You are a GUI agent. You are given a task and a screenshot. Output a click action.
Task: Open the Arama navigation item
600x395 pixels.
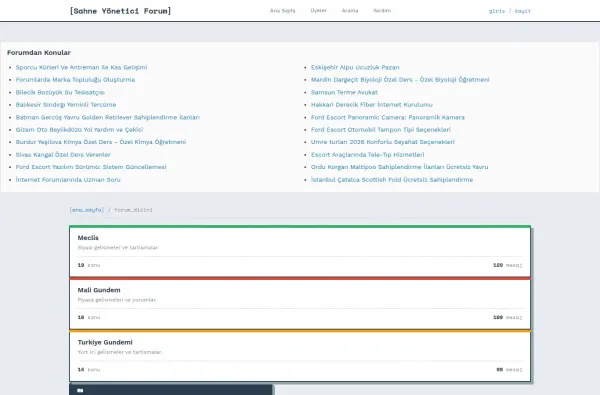coord(350,11)
